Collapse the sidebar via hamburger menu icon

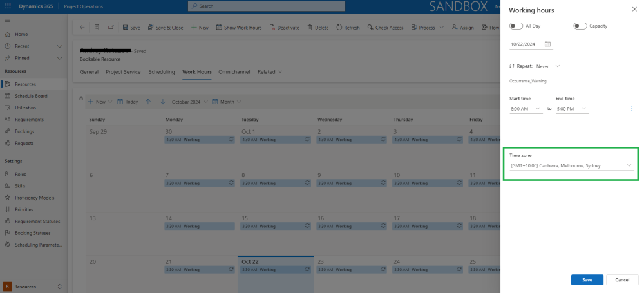coord(7,21)
